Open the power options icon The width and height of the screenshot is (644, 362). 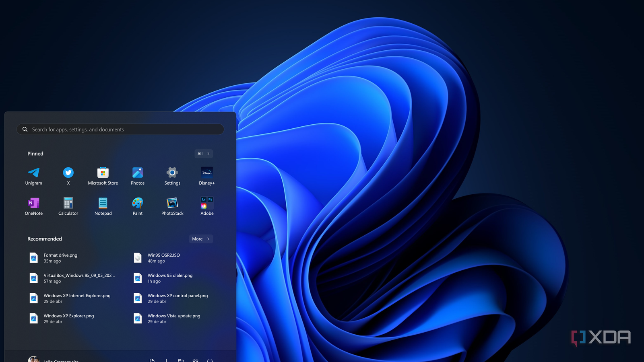pyautogui.click(x=210, y=360)
